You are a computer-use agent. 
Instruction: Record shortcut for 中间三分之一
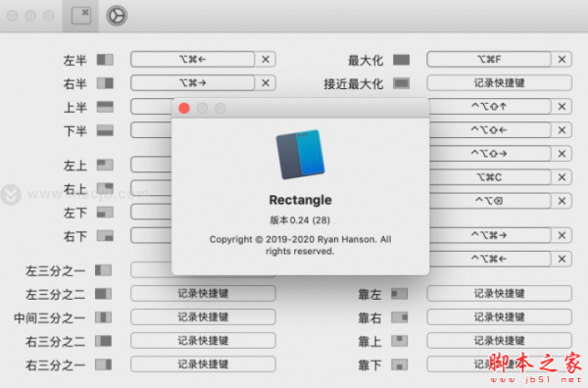[x=203, y=317]
